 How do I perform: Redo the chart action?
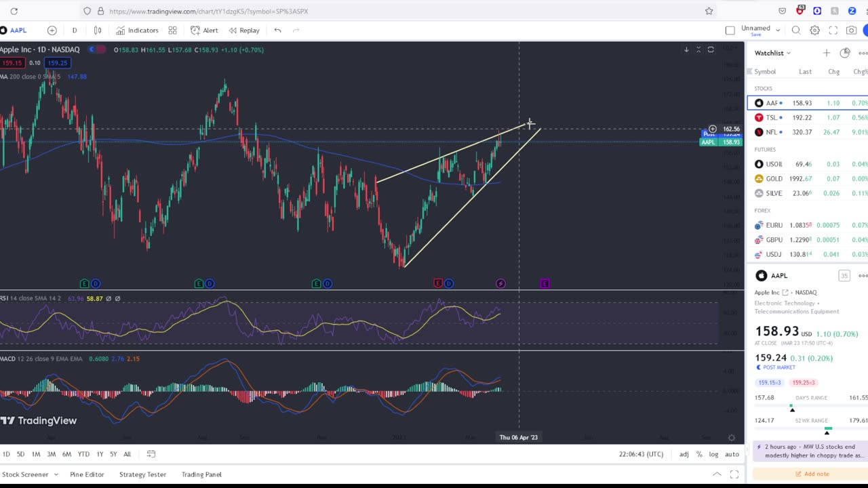click(x=296, y=30)
